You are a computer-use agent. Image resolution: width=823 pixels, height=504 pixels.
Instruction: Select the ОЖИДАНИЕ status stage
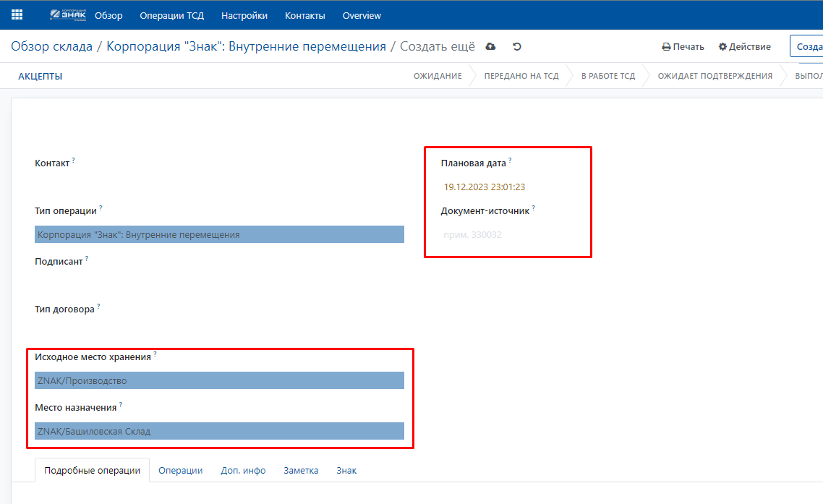[x=438, y=76]
